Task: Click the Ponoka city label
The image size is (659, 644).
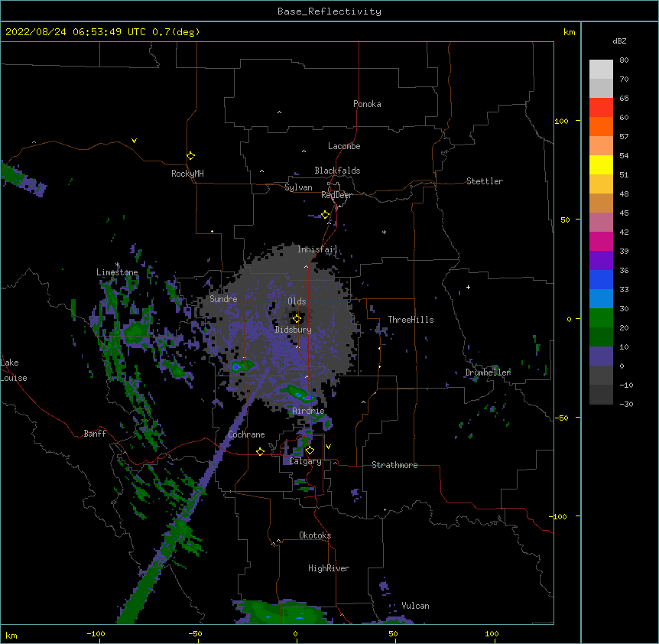Action: 367,104
